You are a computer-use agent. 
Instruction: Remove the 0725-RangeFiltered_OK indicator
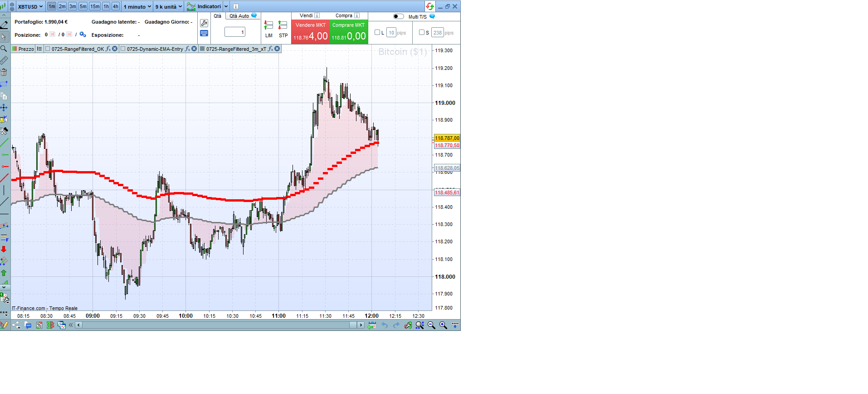point(115,49)
